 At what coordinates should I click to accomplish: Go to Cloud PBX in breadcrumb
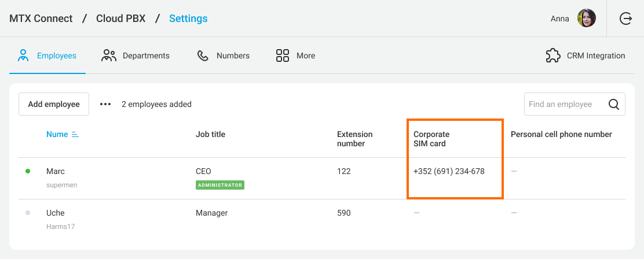121,18
